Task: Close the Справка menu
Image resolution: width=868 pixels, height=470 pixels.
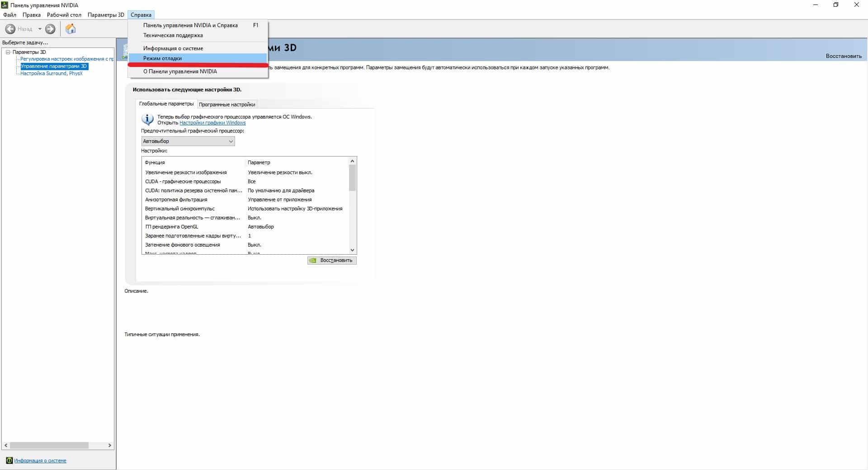Action: click(141, 15)
